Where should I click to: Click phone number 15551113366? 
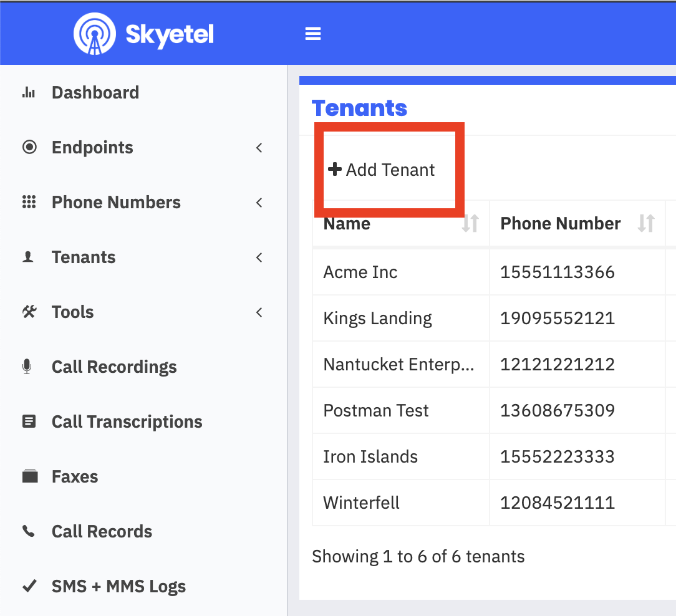(558, 272)
